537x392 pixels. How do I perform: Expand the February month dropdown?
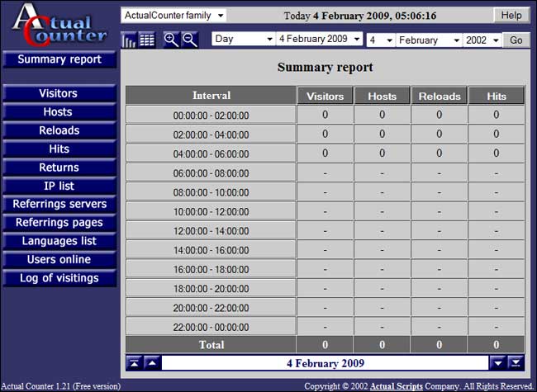point(429,40)
